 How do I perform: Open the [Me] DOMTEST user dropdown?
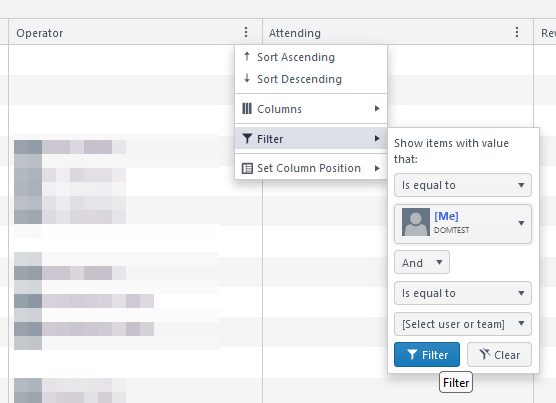tap(463, 223)
